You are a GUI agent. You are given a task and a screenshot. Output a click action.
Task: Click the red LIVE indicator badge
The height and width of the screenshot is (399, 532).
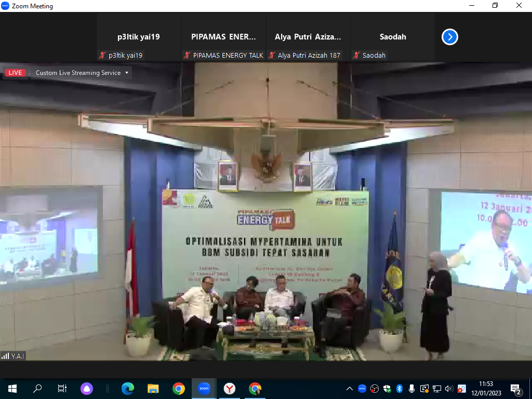tap(15, 73)
